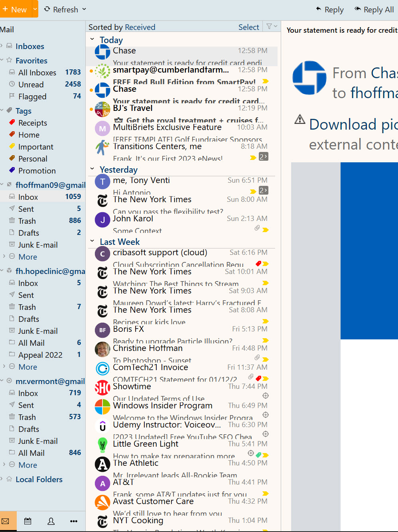This screenshot has height=532, width=398.
Task: Click the Transitions Centers sender icon
Action: (x=102, y=148)
